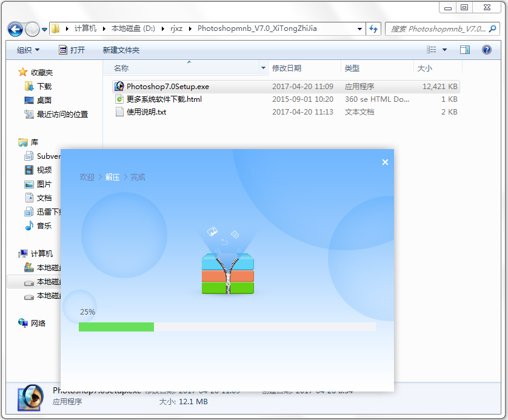This screenshot has height=420, width=508.
Task: Click the 下载 folder icon in favorites
Action: (29, 86)
